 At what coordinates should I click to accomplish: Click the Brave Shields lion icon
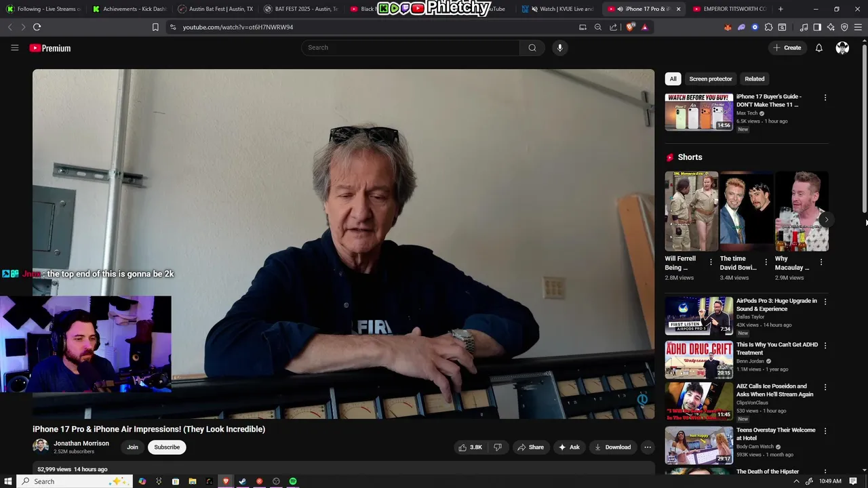tap(631, 27)
